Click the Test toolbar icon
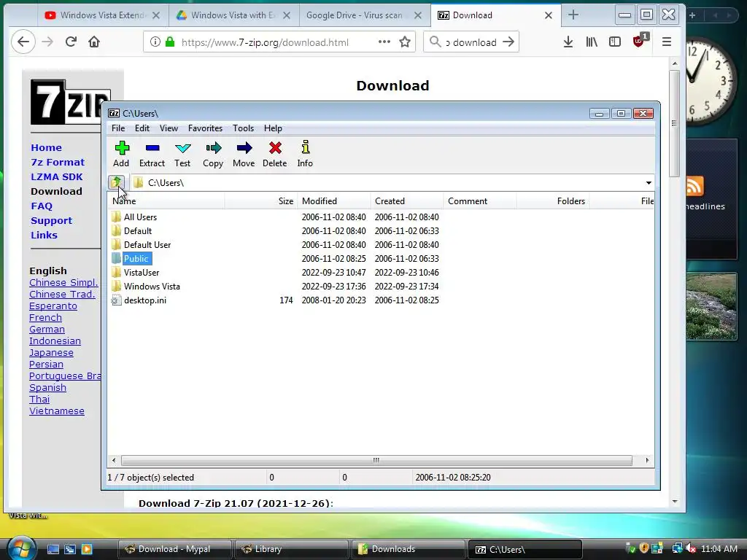Screen dimensions: 747x560 182,155
